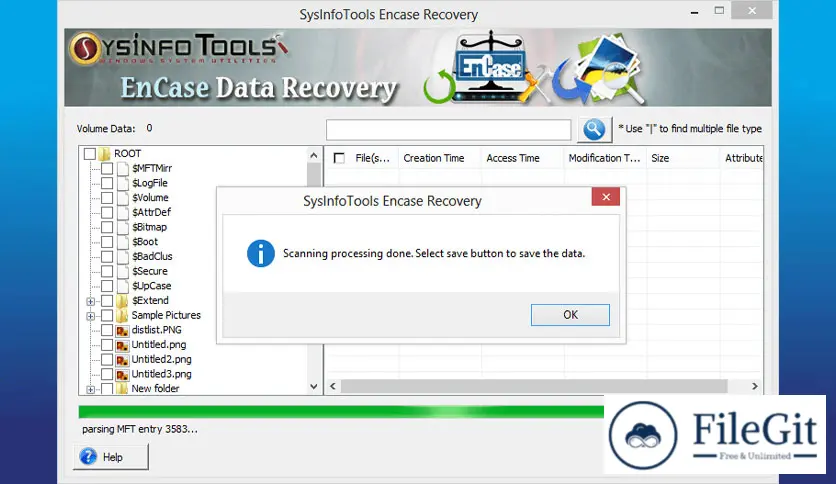Check the $LogFile checkbox
Viewport: 836px width, 484px height.
tap(107, 183)
